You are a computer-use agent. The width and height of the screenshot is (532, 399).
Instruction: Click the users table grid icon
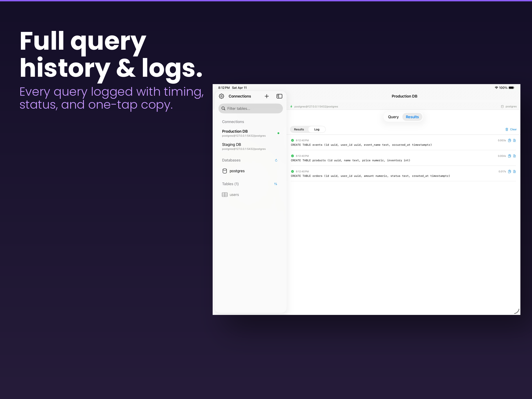point(225,195)
